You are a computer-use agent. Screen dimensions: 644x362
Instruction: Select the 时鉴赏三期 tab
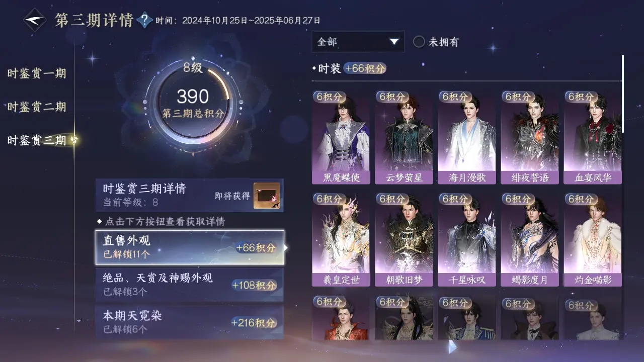(x=37, y=140)
